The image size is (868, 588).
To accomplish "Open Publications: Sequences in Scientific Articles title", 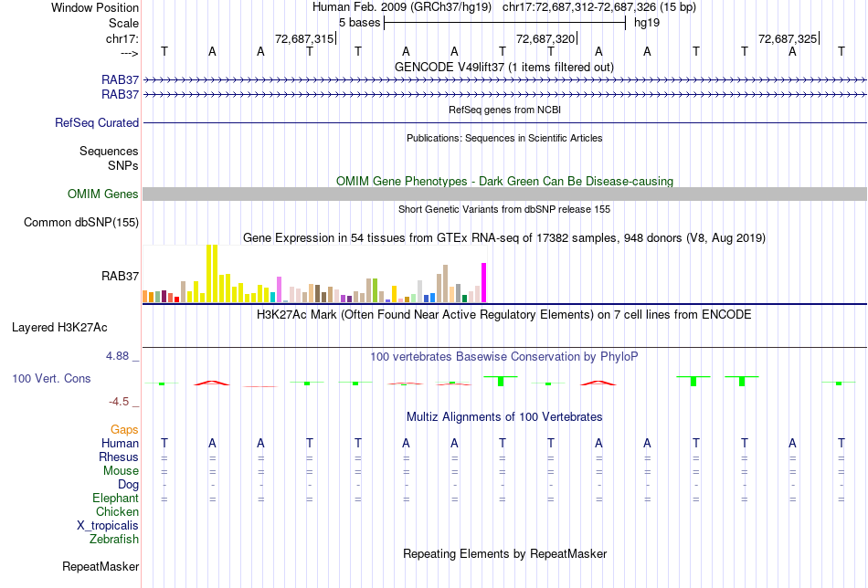I will (x=504, y=138).
